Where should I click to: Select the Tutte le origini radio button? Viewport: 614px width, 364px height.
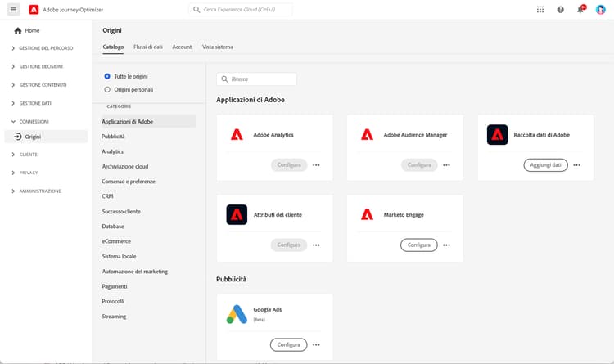107,76
